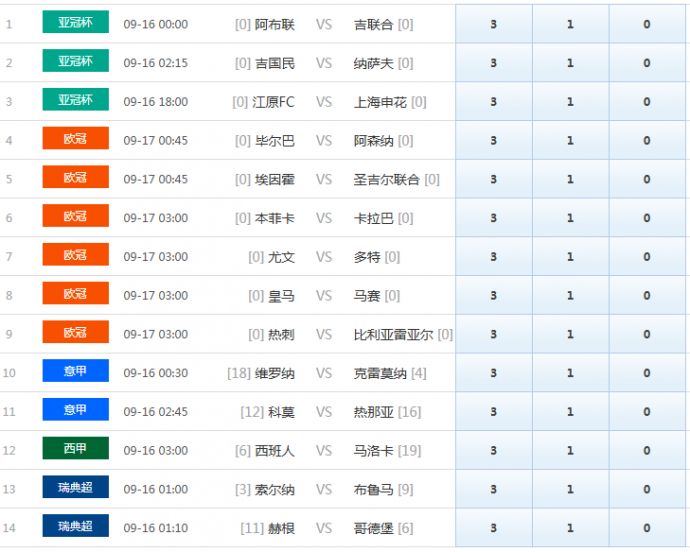Pick away win (0) for 尤文 vs 多特
Screen dimensions: 690x552
coord(647,257)
